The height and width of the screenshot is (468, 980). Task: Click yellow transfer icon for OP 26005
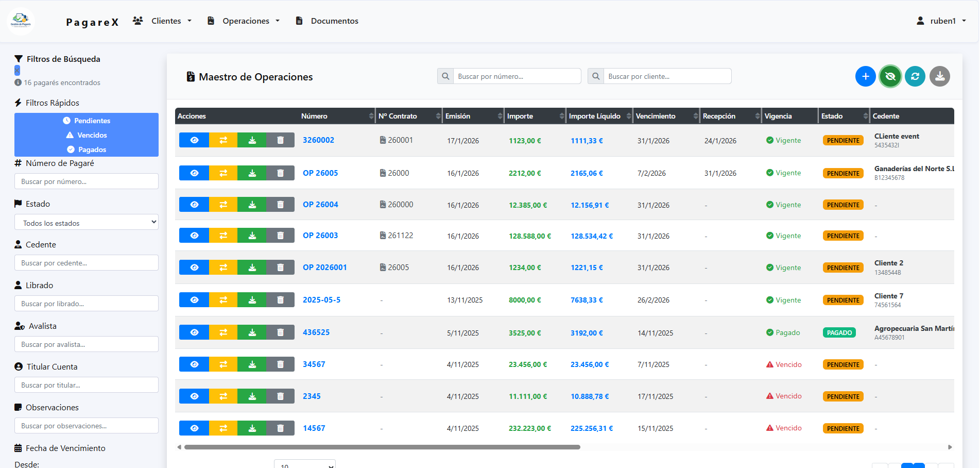pyautogui.click(x=223, y=173)
